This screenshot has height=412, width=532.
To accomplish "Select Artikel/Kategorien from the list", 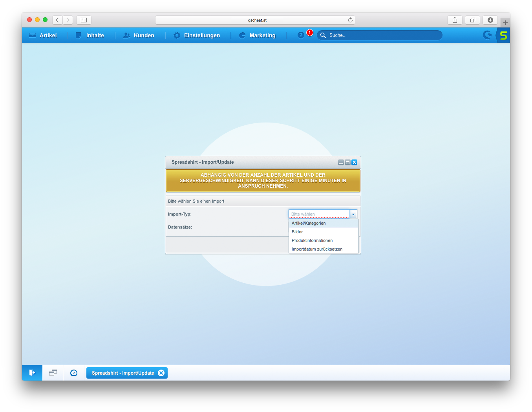I will click(x=309, y=223).
